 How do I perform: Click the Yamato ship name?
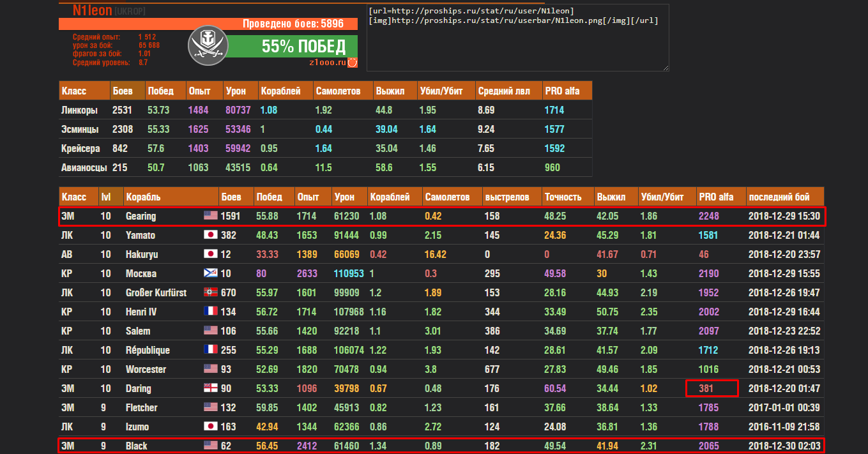point(141,235)
